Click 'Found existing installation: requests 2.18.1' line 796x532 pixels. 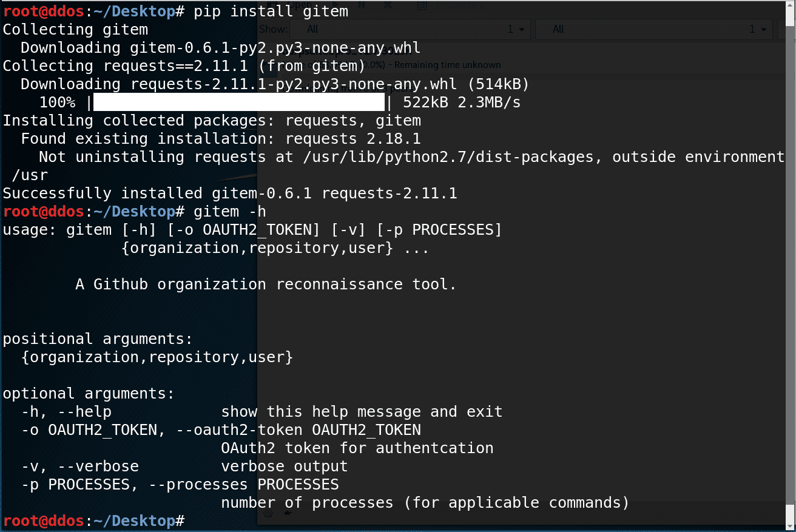pos(221,139)
